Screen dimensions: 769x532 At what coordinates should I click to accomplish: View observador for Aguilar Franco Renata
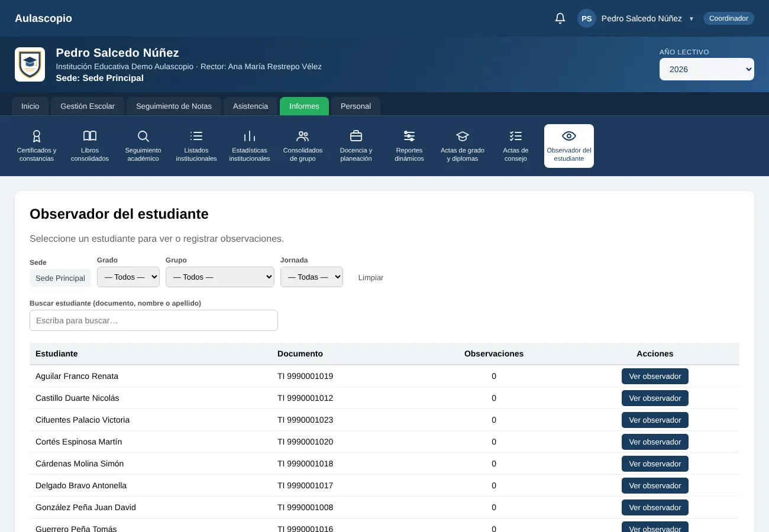655,376
